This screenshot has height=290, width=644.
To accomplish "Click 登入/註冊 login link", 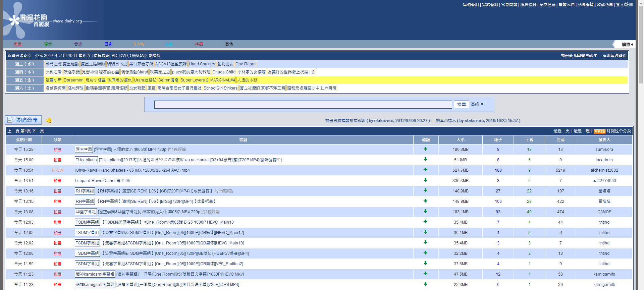I will point(624,5).
